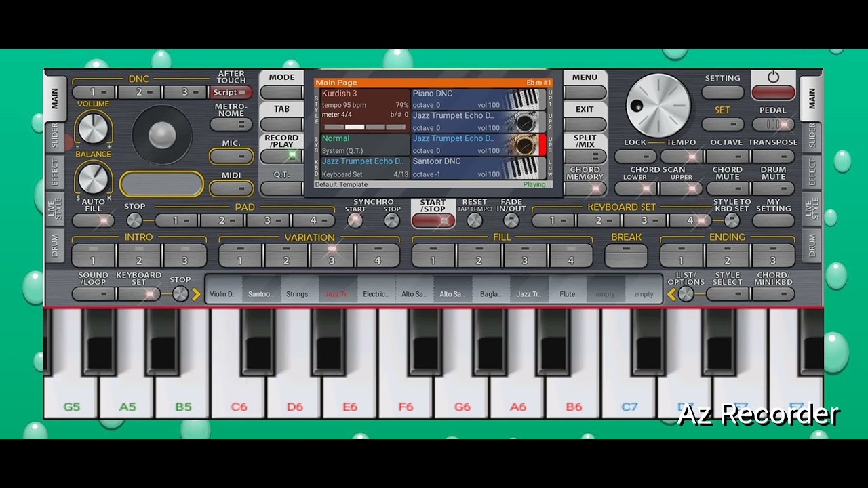Open the Sound/Loop selector
This screenshot has width=868, height=488.
coord(93,294)
